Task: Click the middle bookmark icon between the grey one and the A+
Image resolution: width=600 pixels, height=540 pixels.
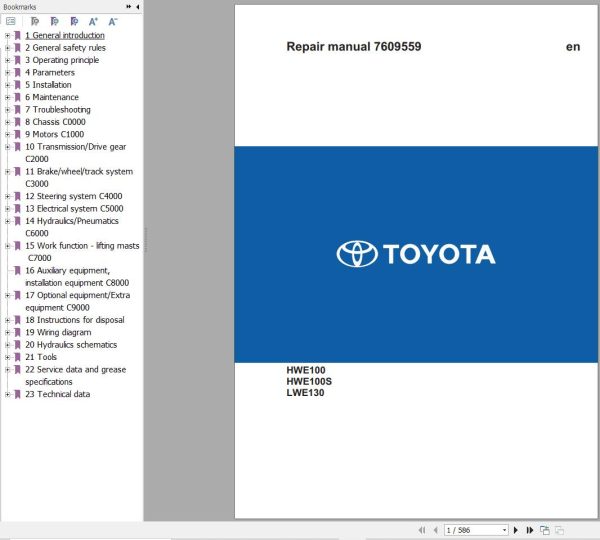Action: pyautogui.click(x=55, y=21)
